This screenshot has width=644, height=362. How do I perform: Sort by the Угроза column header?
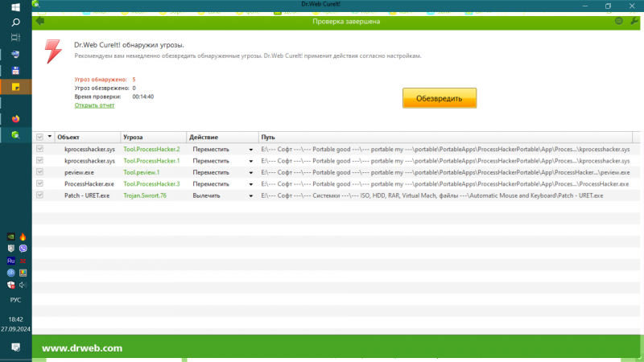point(153,137)
